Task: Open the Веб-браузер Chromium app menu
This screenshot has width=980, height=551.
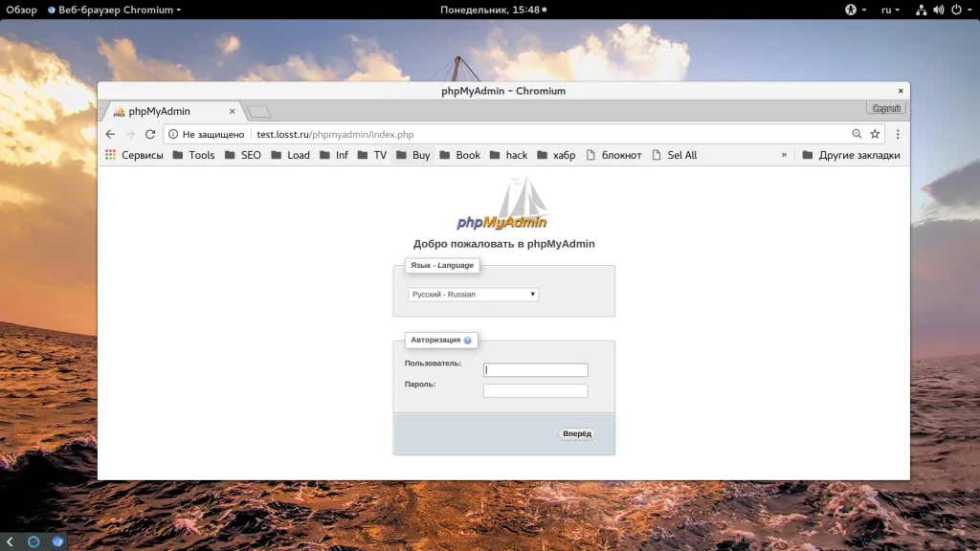Action: point(115,10)
